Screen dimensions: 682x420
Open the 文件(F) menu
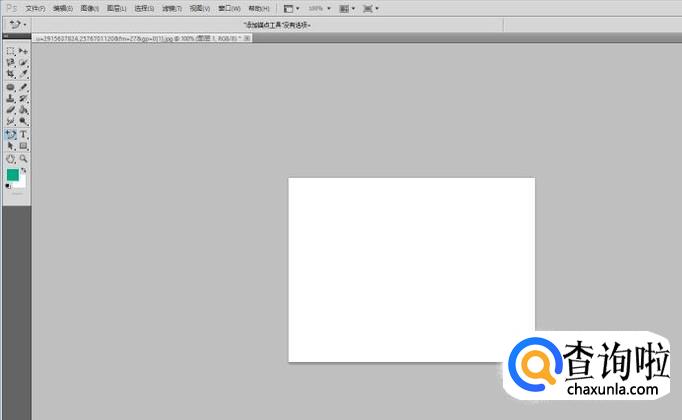point(35,8)
